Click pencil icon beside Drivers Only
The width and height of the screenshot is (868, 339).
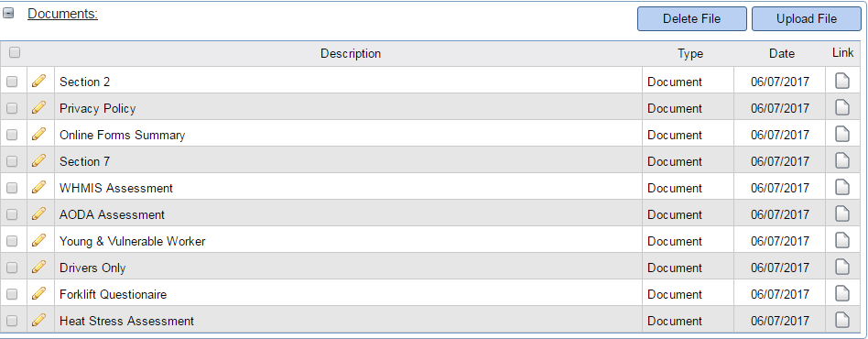[x=38, y=267]
